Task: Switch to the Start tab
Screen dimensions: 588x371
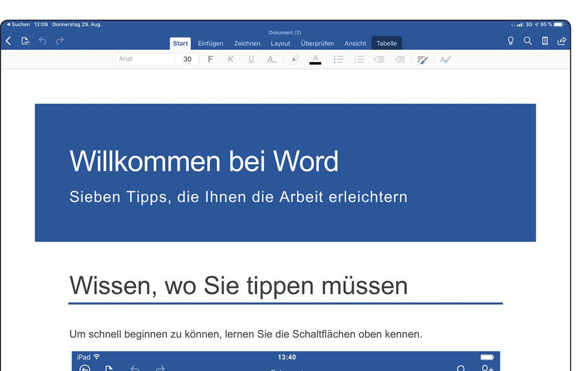Action: tap(180, 43)
